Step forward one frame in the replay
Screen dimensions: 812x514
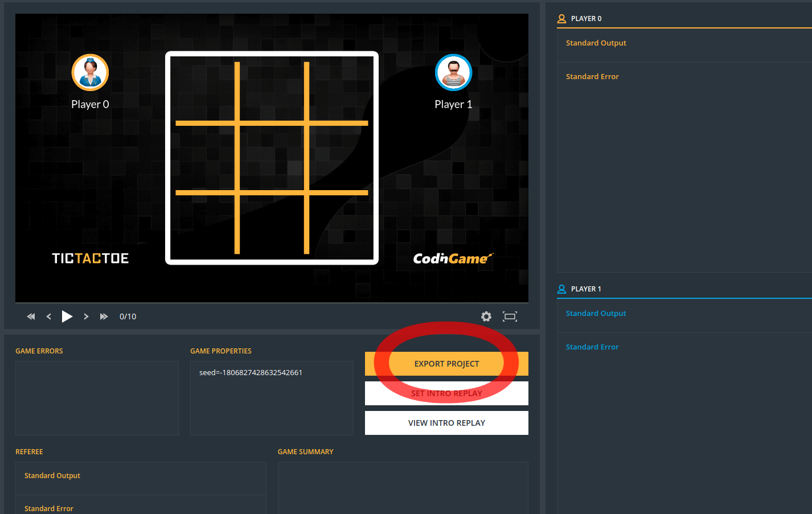(86, 316)
